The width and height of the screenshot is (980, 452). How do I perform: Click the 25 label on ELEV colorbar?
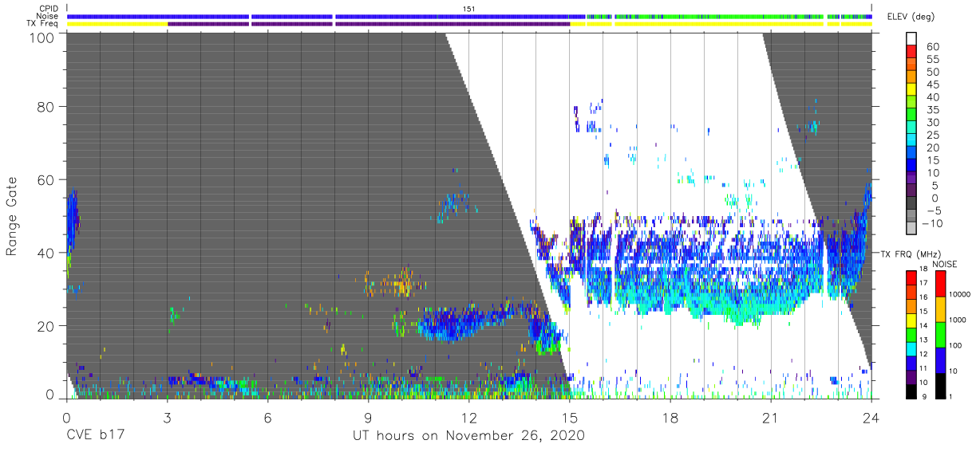click(932, 135)
